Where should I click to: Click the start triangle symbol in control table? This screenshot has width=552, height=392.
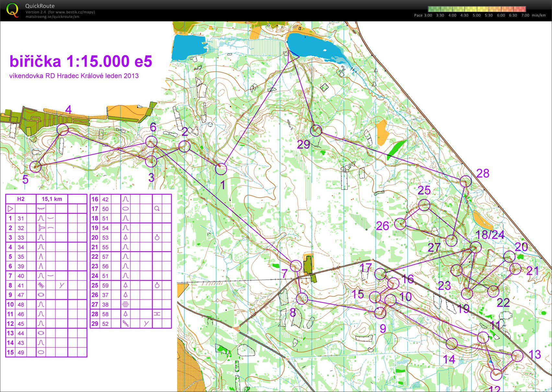point(10,208)
